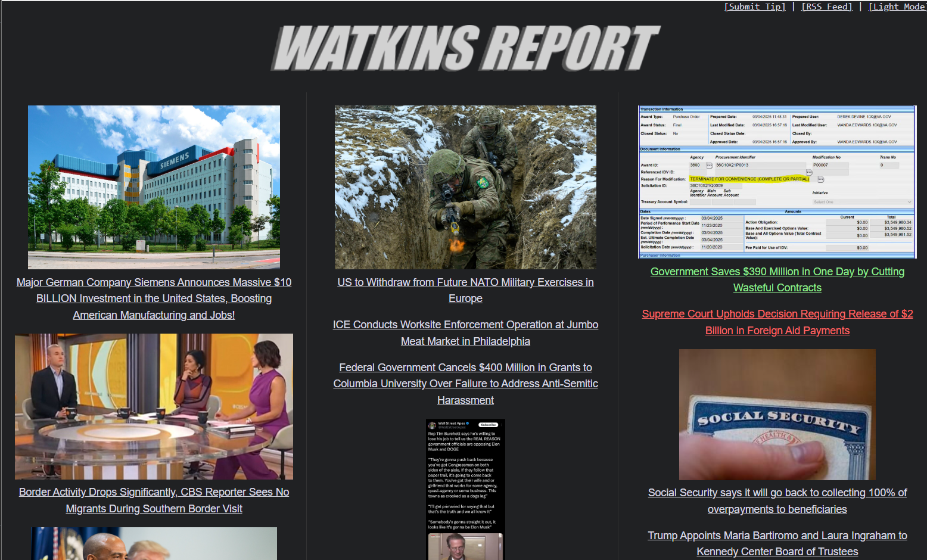927x560 pixels.
Task: Open Siemens $10 billion investment headline
Action: pyautogui.click(x=154, y=298)
